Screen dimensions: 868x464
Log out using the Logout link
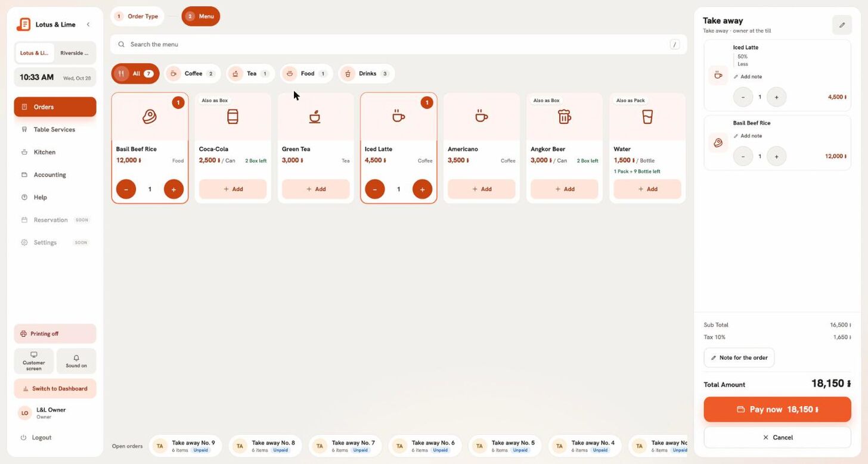(36, 437)
